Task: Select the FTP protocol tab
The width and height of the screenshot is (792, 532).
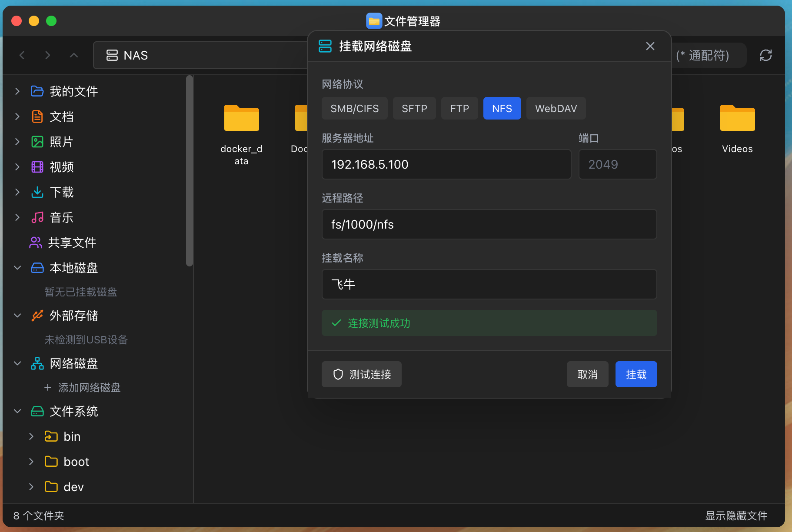Action: (x=459, y=108)
